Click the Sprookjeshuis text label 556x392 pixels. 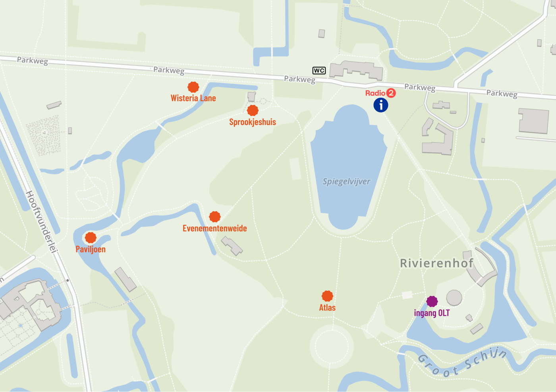tap(253, 122)
